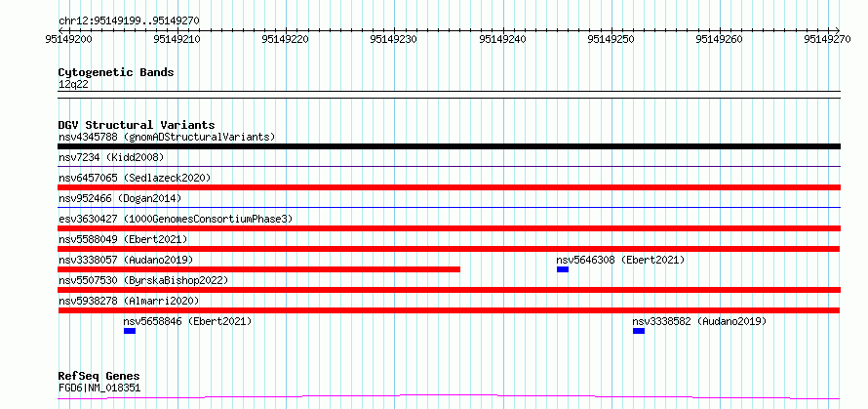This screenshot has height=409, width=868.
Task: Select the red nsv5588049 Ebert2021 bar
Action: pos(450,249)
